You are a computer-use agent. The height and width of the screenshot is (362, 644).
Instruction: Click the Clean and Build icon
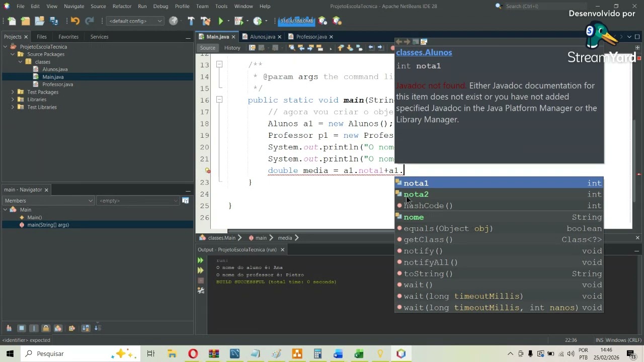pyautogui.click(x=205, y=21)
